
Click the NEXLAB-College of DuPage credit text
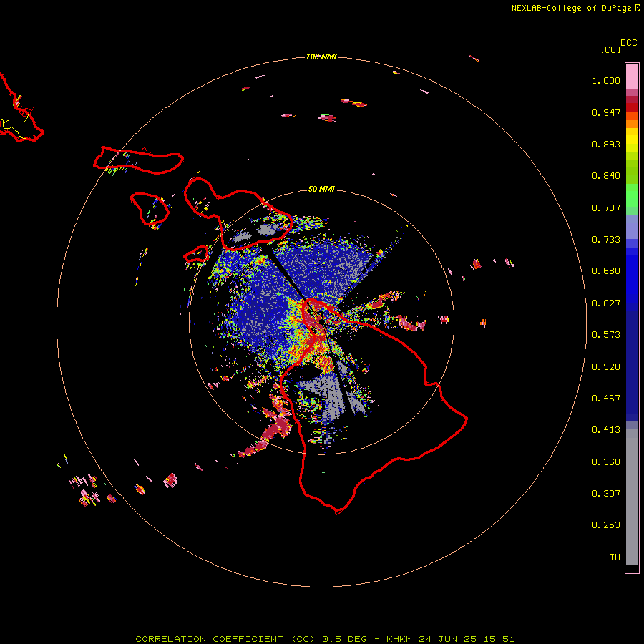click(x=571, y=8)
